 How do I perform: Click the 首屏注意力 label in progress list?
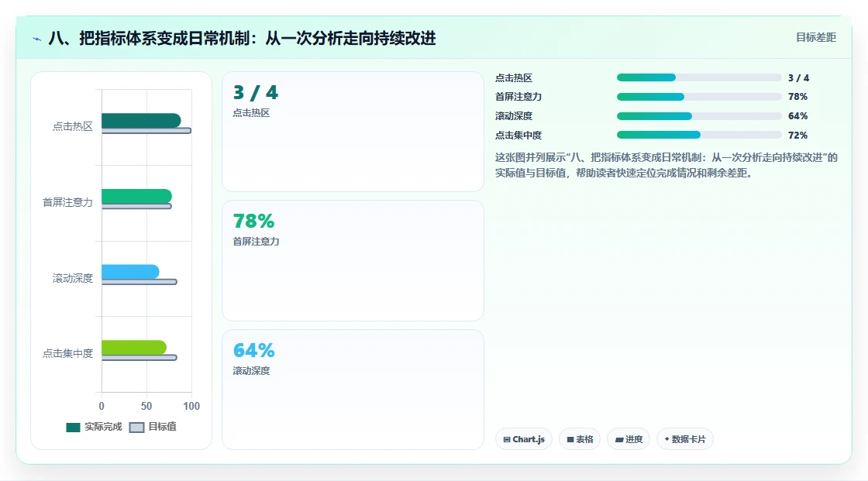[x=518, y=97]
